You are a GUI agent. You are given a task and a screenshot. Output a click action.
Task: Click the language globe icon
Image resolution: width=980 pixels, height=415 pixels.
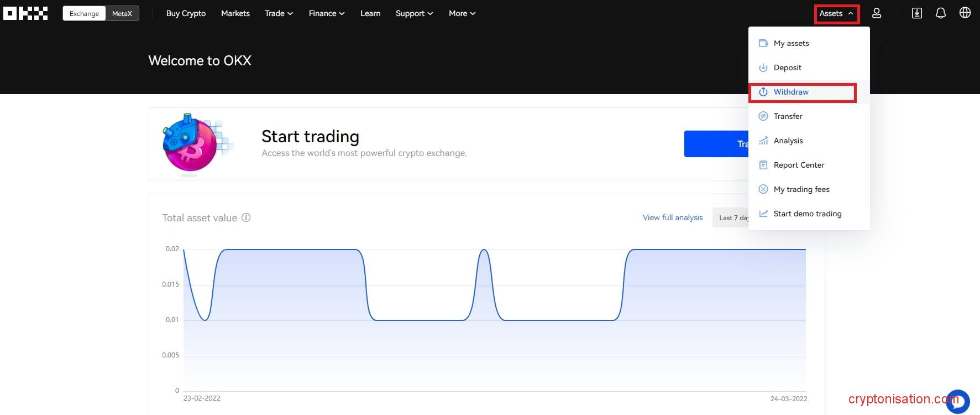click(965, 13)
